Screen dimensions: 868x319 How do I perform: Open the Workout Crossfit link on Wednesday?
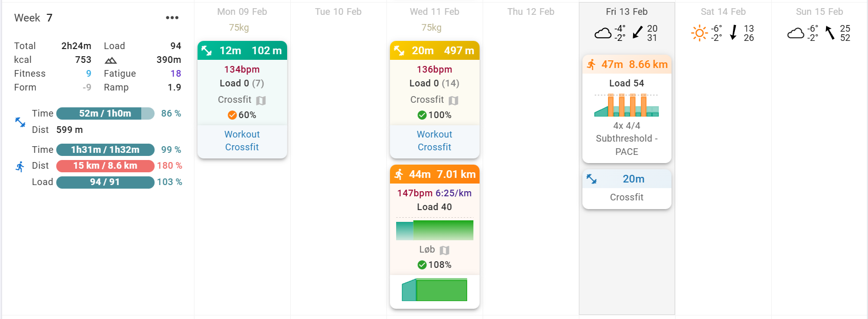pos(435,141)
